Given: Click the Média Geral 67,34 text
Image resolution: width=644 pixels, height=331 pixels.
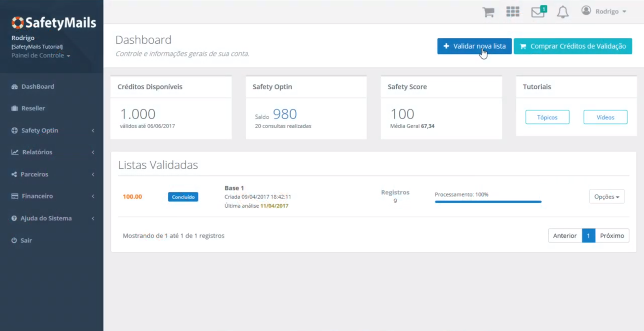Looking at the screenshot, I should (412, 126).
